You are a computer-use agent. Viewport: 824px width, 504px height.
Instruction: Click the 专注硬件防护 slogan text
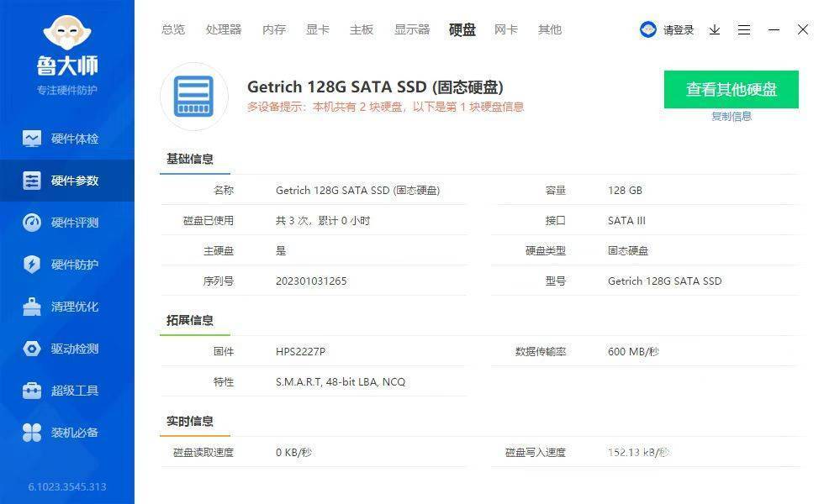pos(66,91)
